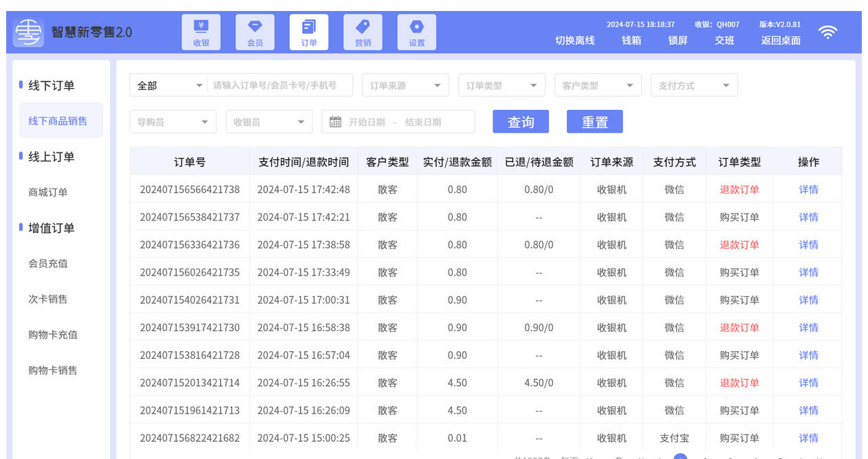Click 切换离线 to switch offline

click(575, 41)
